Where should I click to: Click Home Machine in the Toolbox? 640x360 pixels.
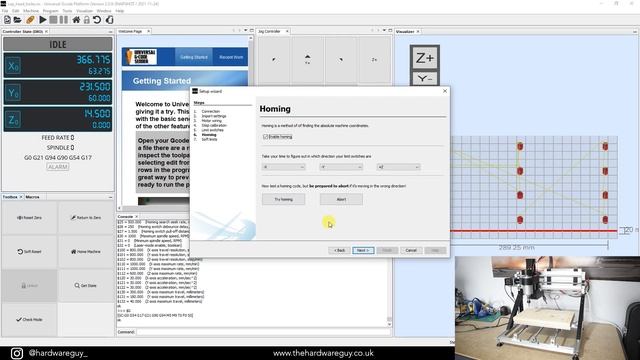click(x=86, y=251)
